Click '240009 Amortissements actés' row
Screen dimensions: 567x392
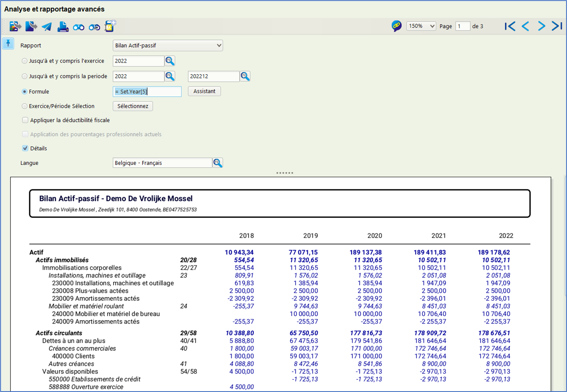[x=96, y=322]
